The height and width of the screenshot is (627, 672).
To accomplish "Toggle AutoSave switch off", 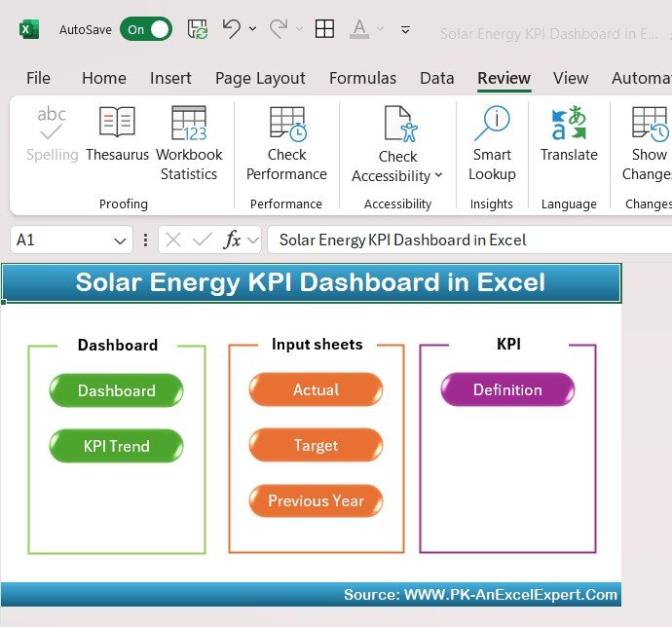I will [x=146, y=29].
